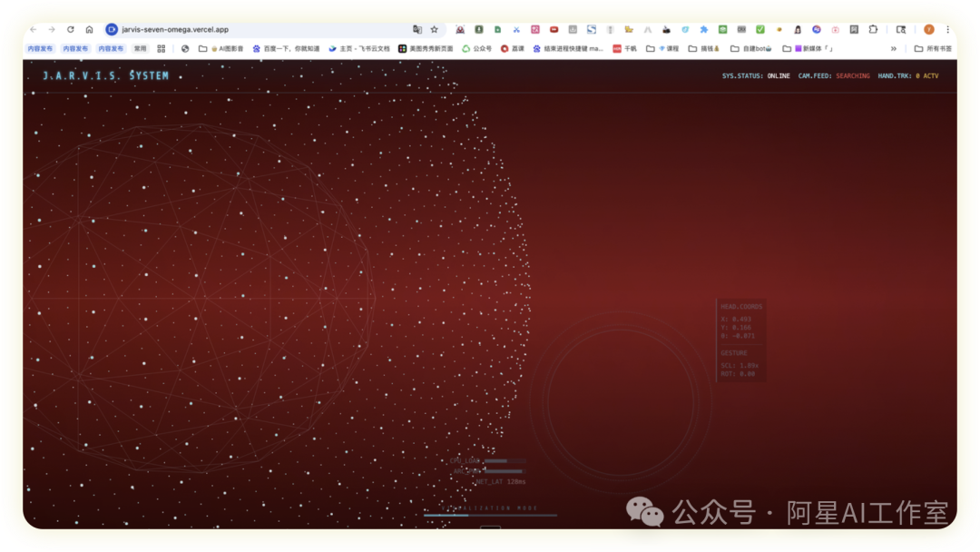
Task: Expand the 新媒体 bookmark folder
Action: point(808,49)
